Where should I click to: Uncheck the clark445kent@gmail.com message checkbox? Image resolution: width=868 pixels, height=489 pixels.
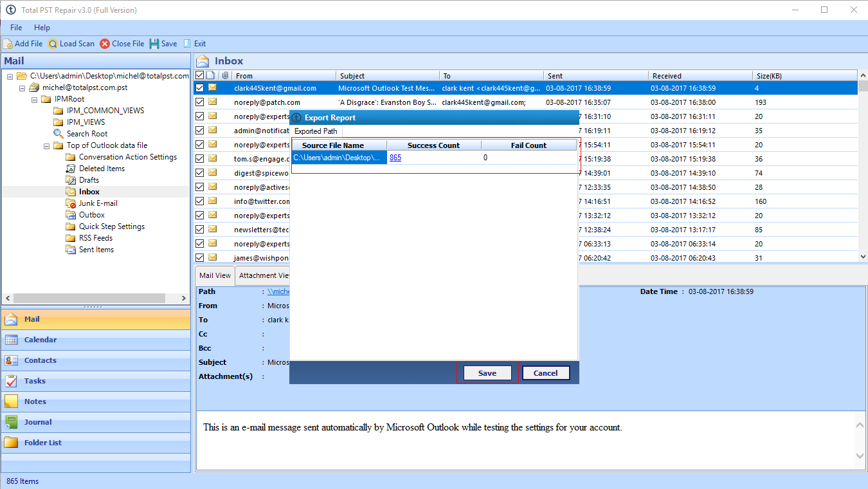(199, 88)
